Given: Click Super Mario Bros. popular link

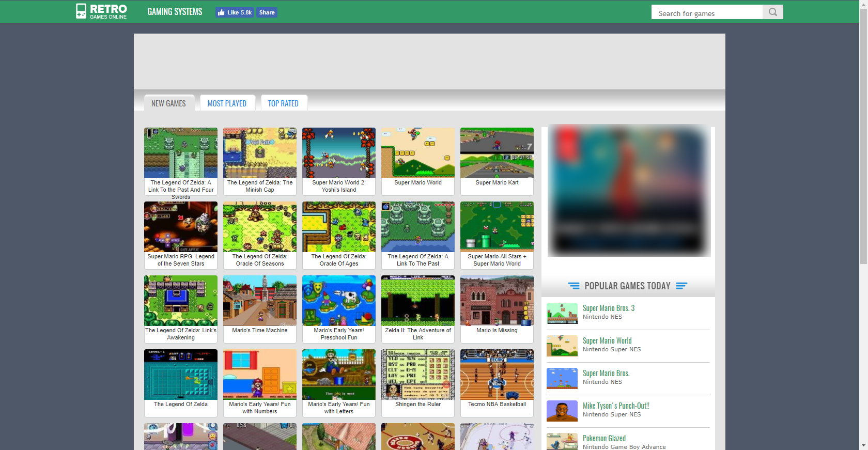Looking at the screenshot, I should click(606, 373).
